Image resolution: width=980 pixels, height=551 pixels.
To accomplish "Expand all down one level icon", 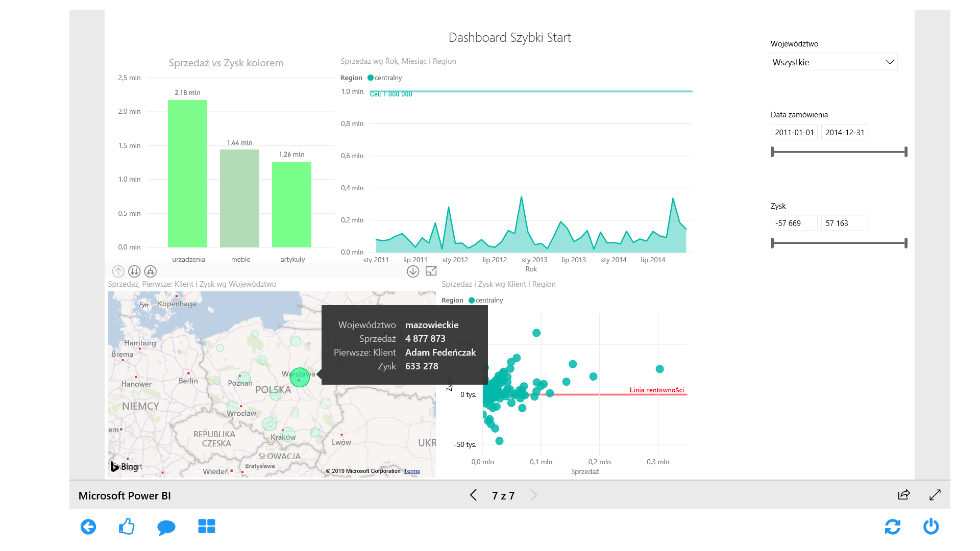I will tap(151, 271).
